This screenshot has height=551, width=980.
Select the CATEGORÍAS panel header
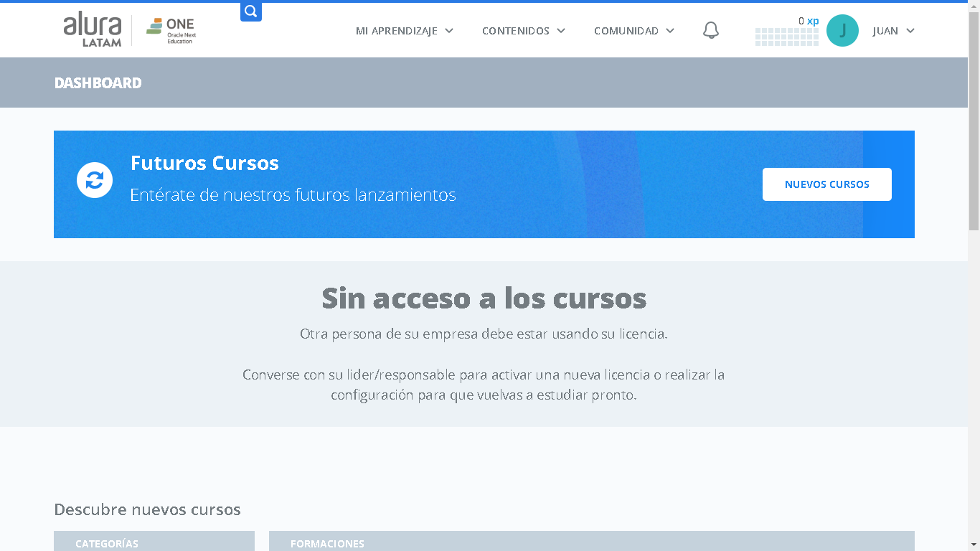coord(154,541)
